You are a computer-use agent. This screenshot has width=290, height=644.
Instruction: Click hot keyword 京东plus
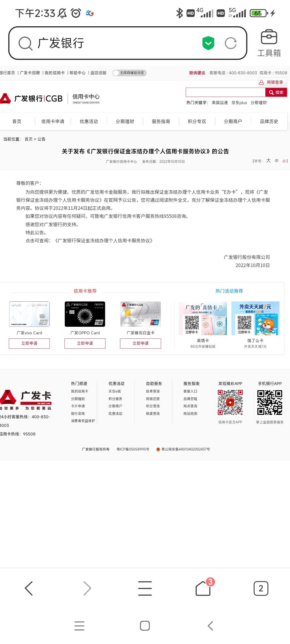coord(239,103)
